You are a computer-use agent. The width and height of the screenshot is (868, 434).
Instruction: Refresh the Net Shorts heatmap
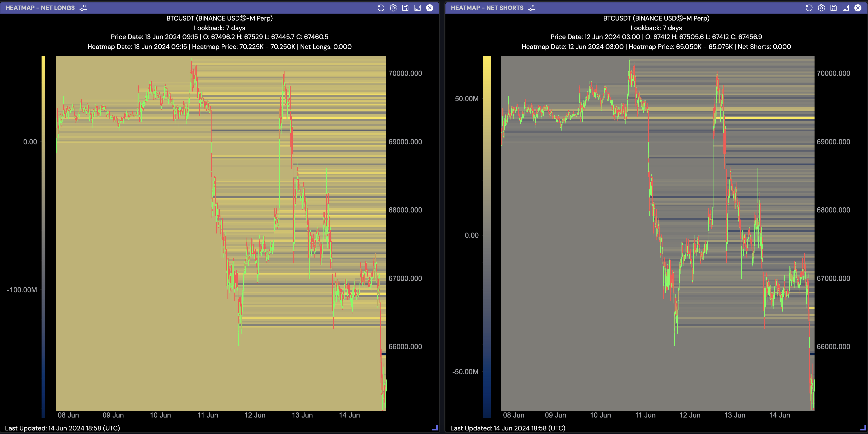(x=809, y=8)
